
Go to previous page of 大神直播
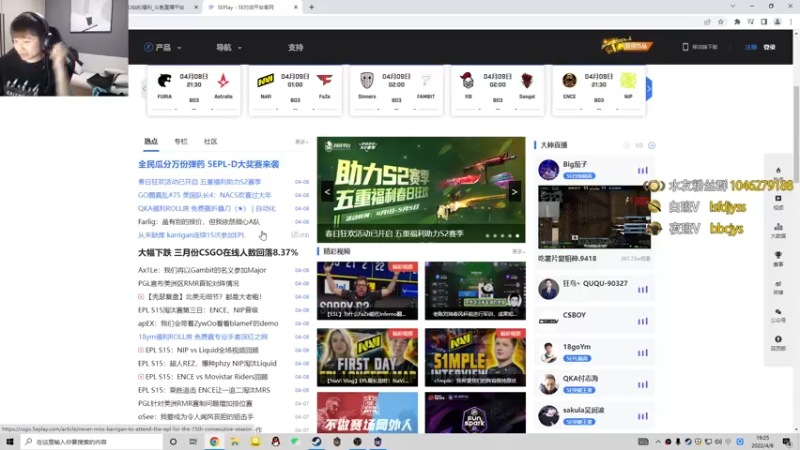[627, 145]
